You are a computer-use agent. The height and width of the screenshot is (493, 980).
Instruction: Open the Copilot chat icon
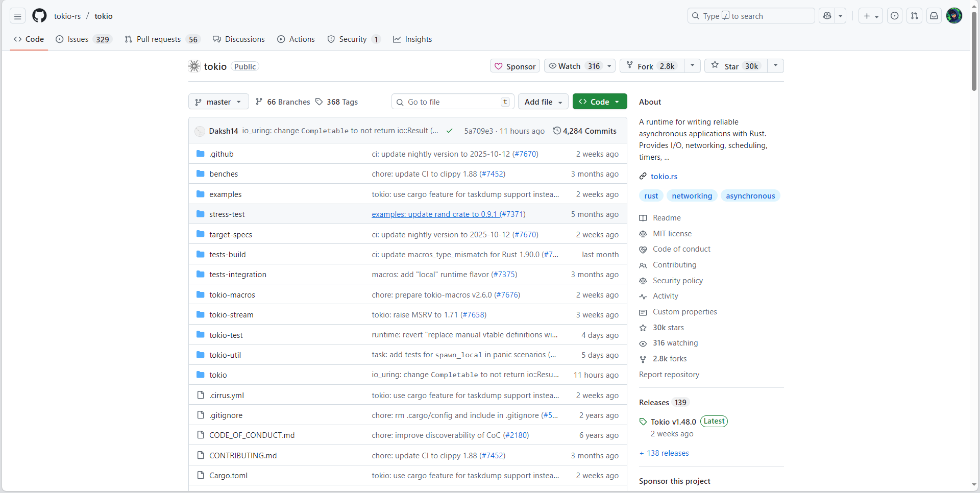[827, 16]
